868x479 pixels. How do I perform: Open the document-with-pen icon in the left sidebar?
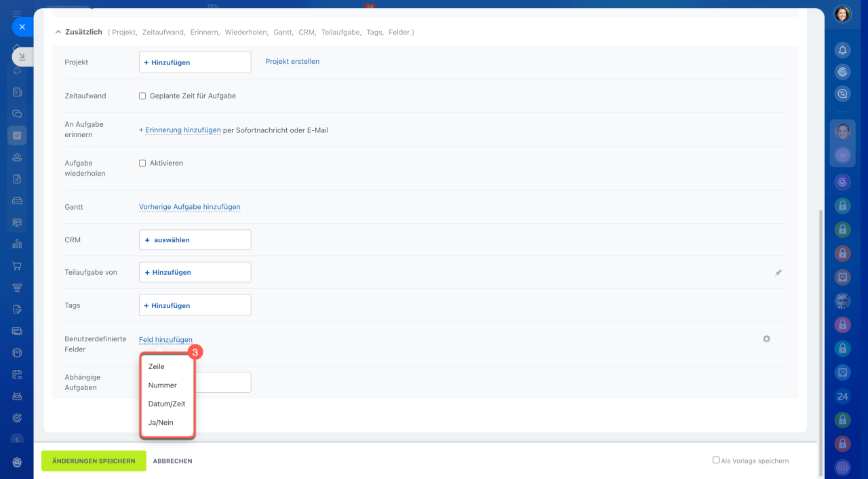click(x=17, y=309)
